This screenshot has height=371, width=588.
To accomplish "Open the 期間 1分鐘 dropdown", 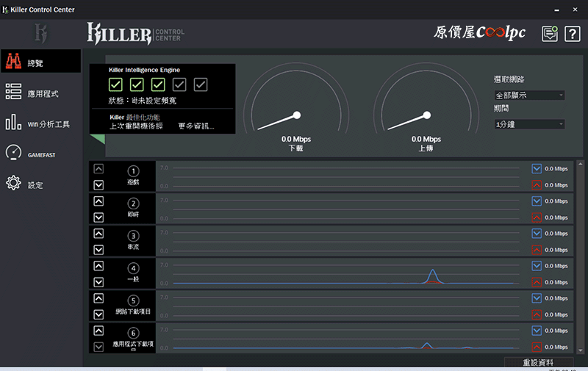I will click(529, 124).
